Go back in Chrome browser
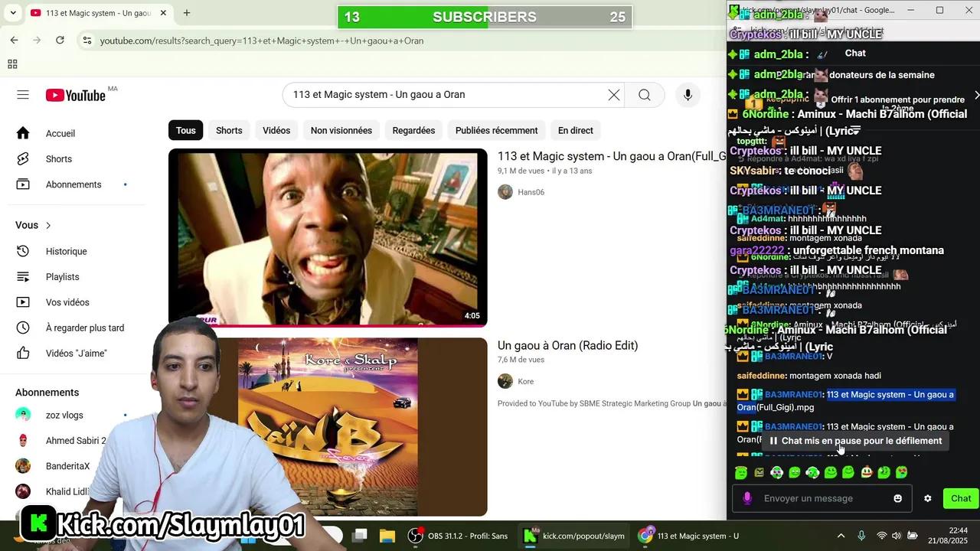Image resolution: width=980 pixels, height=551 pixels. 14,41
